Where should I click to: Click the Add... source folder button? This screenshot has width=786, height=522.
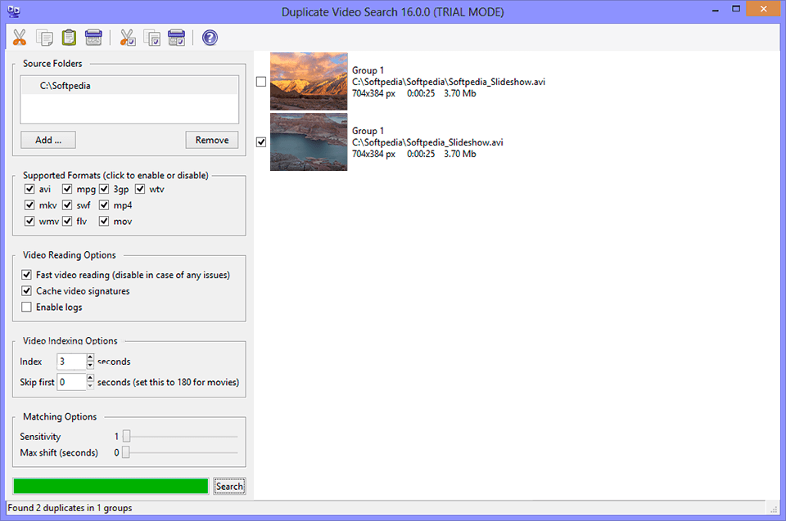pyautogui.click(x=47, y=140)
